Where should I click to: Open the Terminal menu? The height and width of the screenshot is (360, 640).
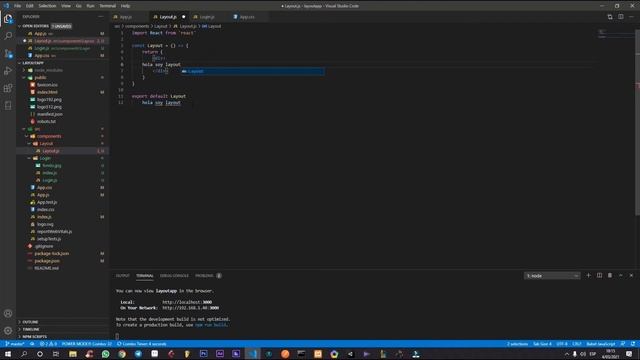click(x=108, y=6)
